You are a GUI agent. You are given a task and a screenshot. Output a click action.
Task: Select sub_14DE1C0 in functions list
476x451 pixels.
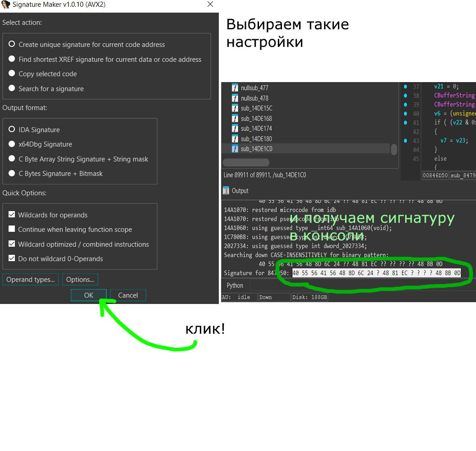coord(257,149)
